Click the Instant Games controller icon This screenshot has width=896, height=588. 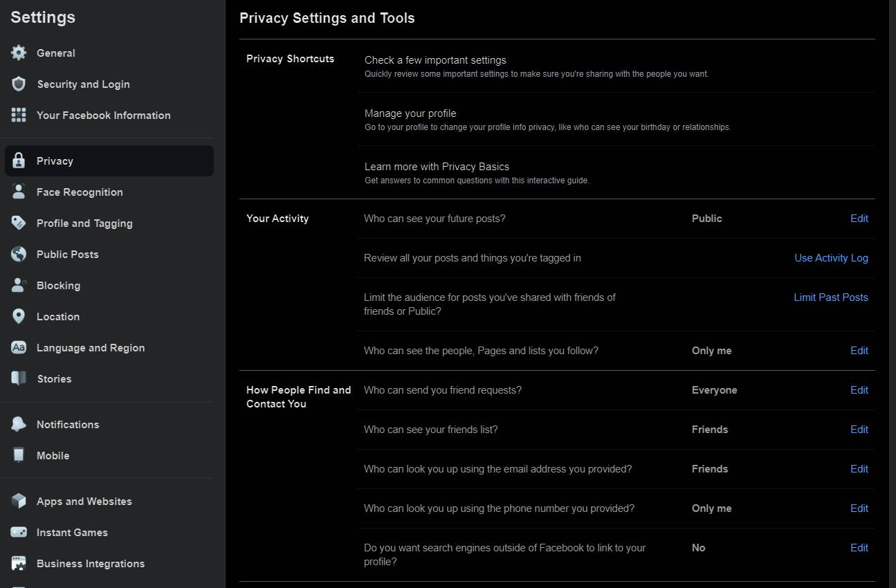(x=19, y=532)
